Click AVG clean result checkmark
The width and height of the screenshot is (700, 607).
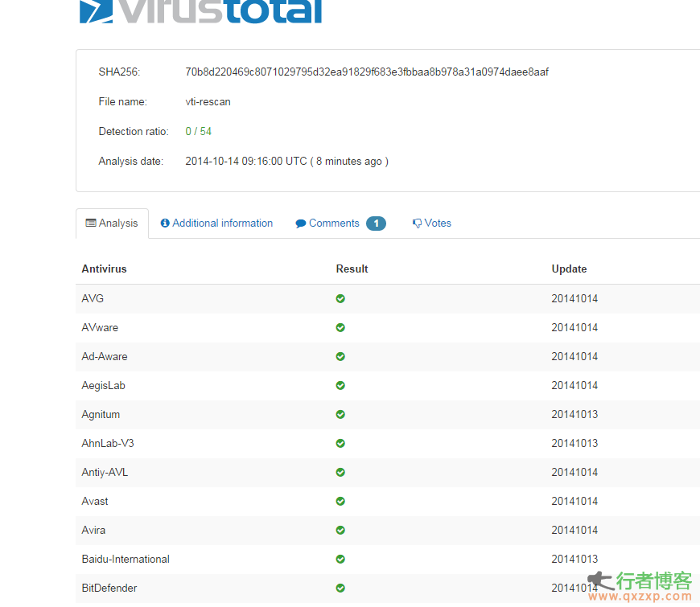coord(340,299)
